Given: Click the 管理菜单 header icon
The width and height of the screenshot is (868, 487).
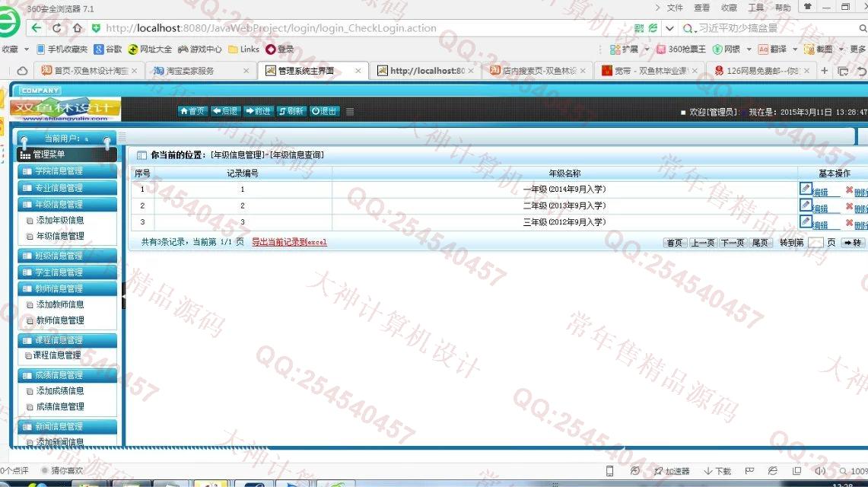Looking at the screenshot, I should point(25,155).
